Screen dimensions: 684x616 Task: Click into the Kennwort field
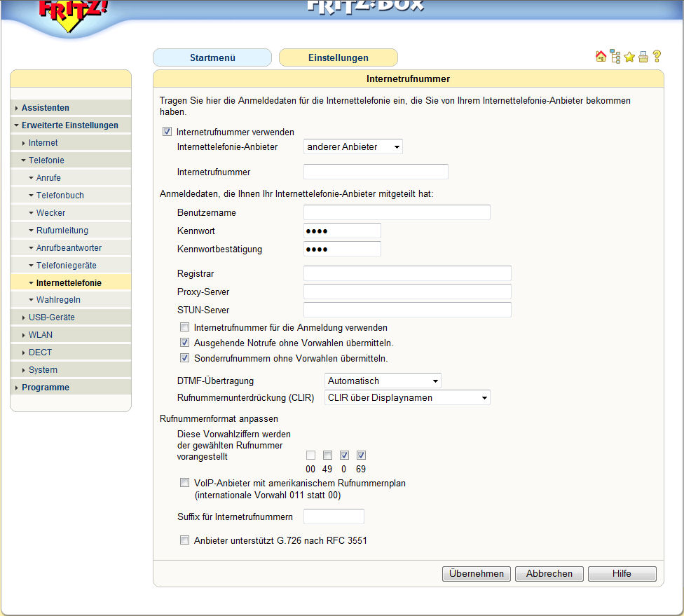[x=342, y=231]
